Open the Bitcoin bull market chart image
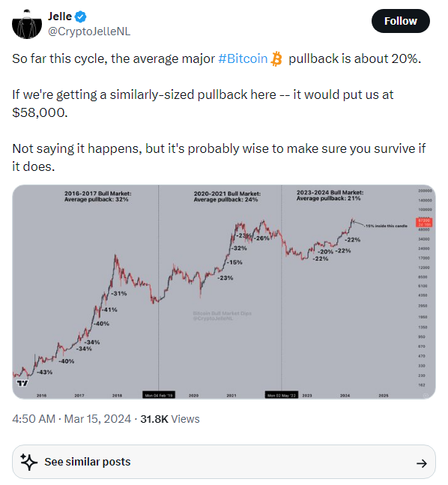The width and height of the screenshot is (448, 485). click(224, 292)
